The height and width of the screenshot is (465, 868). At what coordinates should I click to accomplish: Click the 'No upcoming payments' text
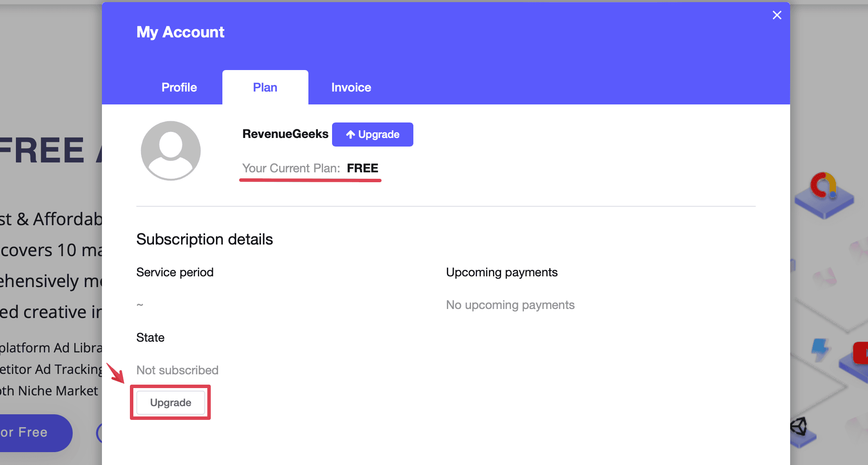[x=510, y=305]
